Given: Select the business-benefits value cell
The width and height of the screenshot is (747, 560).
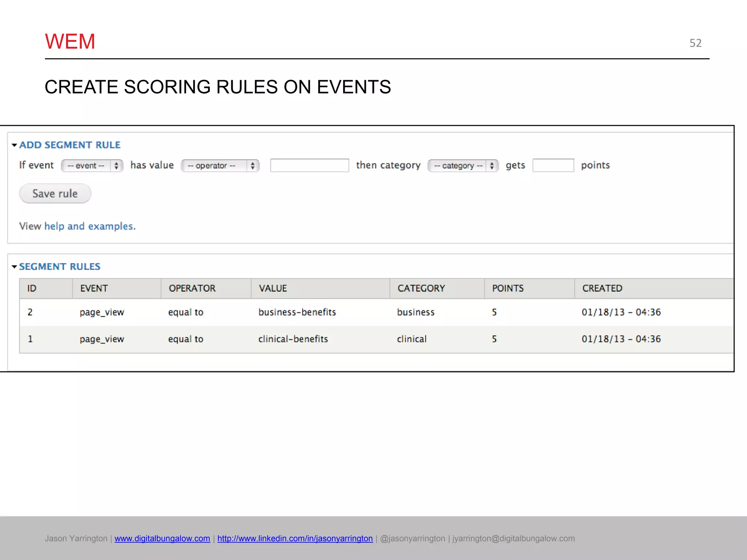Looking at the screenshot, I should click(297, 312).
